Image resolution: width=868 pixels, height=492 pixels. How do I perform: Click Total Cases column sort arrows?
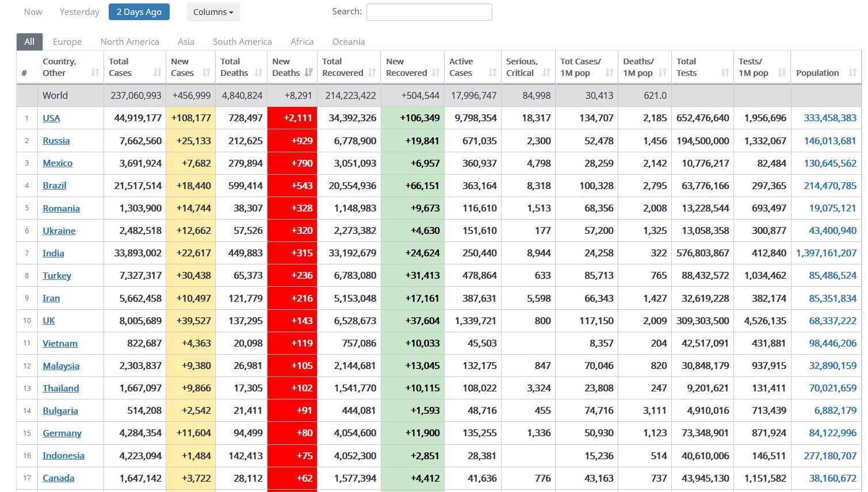pyautogui.click(x=157, y=73)
